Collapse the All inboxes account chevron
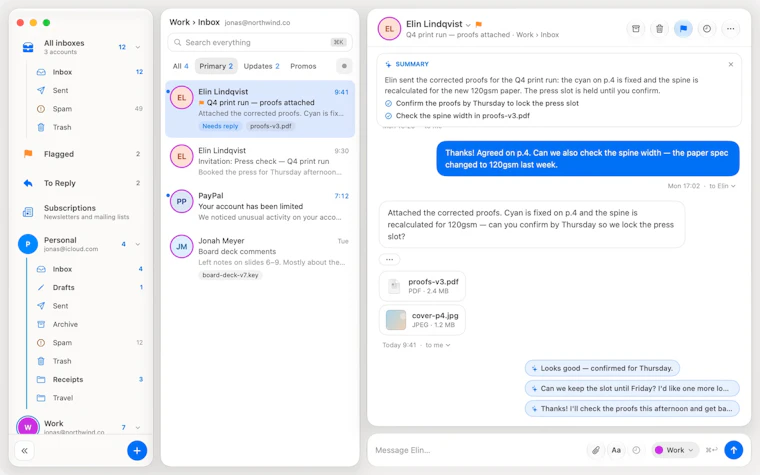Image resolution: width=760 pixels, height=475 pixels. click(138, 47)
